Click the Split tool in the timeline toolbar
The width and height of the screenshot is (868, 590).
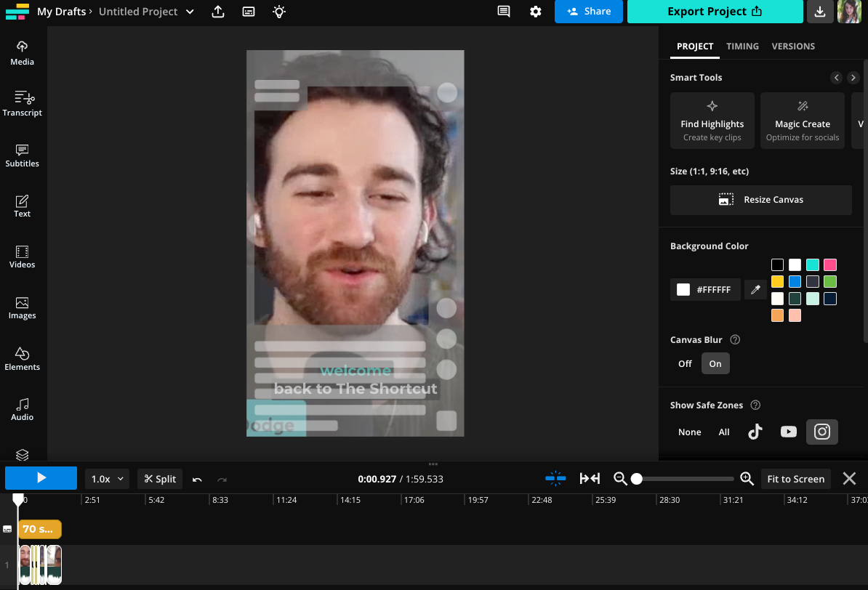tap(159, 478)
